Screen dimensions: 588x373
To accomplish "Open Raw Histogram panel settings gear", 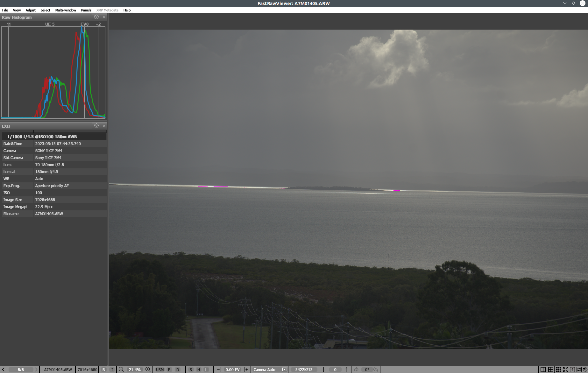I will [x=96, y=17].
